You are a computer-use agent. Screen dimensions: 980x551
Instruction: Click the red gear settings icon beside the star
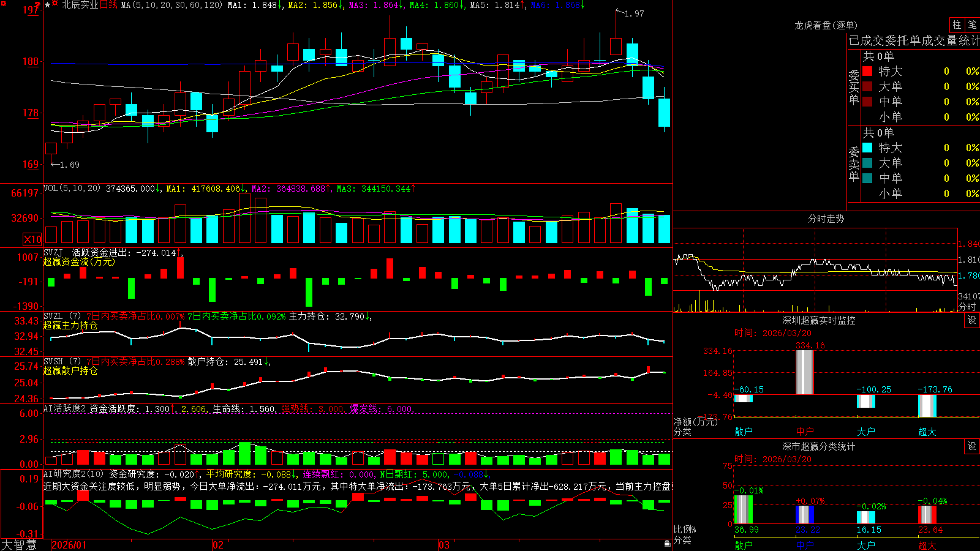click(x=56, y=4)
